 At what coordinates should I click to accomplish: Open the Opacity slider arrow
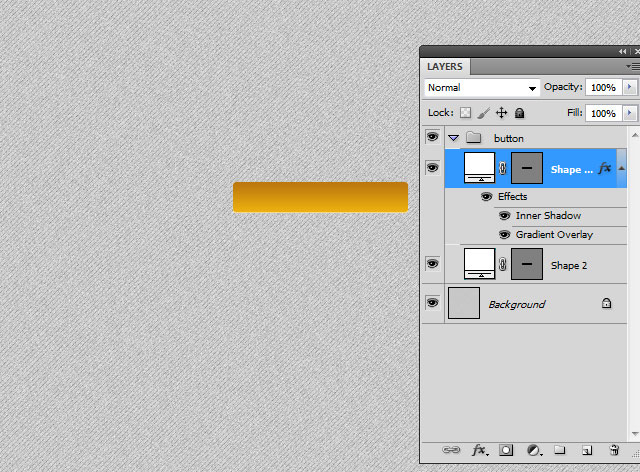(x=629, y=87)
